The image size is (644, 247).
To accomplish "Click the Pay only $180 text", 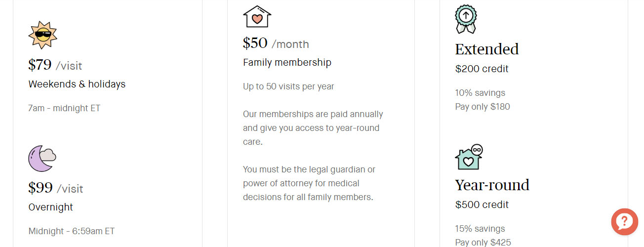I will 482,107.
